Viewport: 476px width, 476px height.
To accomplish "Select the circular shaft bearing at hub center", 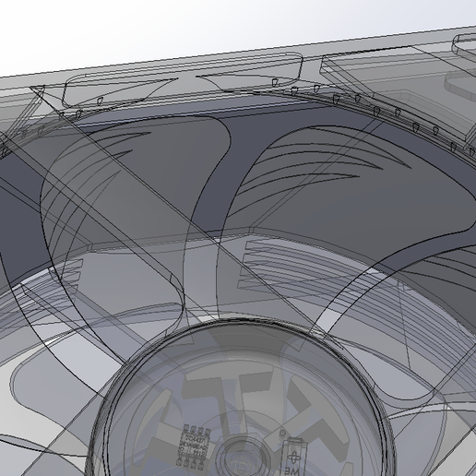I will pyautogui.click(x=244, y=457).
